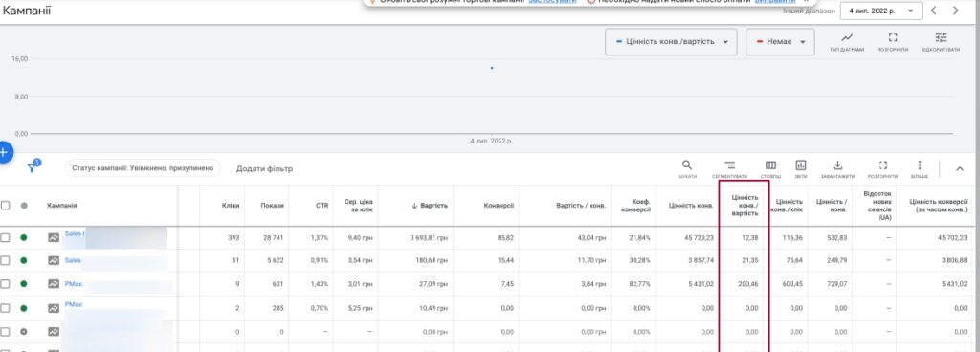Click the 200,46 value cell
Screen dimensions: 980x352
[747, 284]
